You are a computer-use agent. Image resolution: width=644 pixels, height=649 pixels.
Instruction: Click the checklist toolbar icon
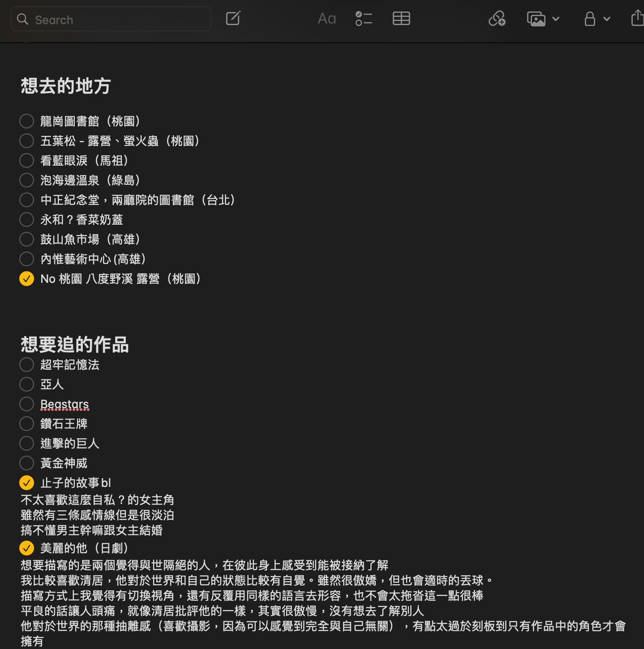pos(364,19)
